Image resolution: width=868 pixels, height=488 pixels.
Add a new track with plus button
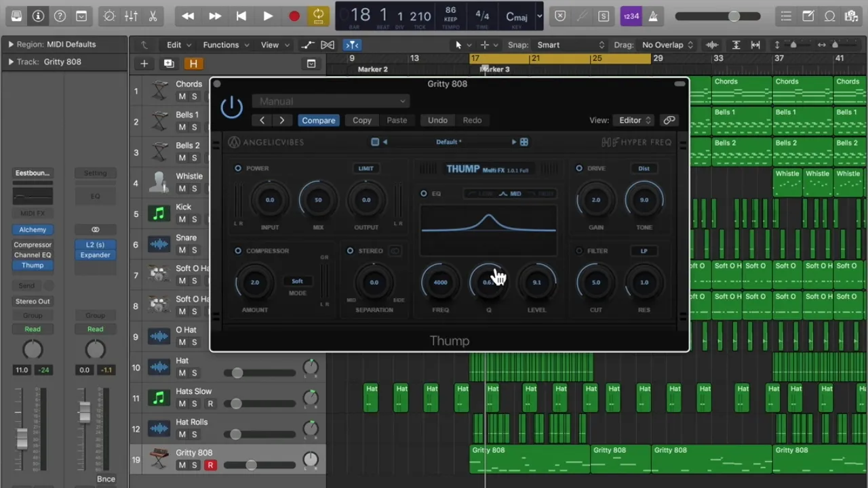[144, 64]
